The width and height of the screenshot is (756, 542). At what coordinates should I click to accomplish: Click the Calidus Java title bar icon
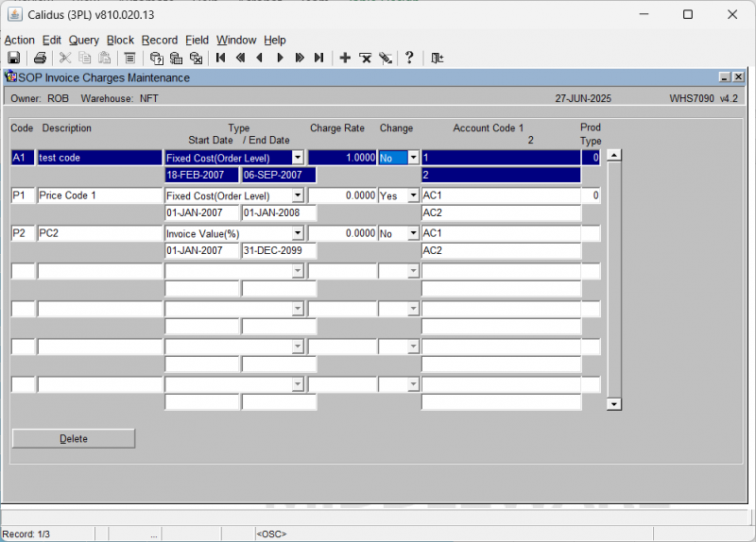(x=15, y=15)
